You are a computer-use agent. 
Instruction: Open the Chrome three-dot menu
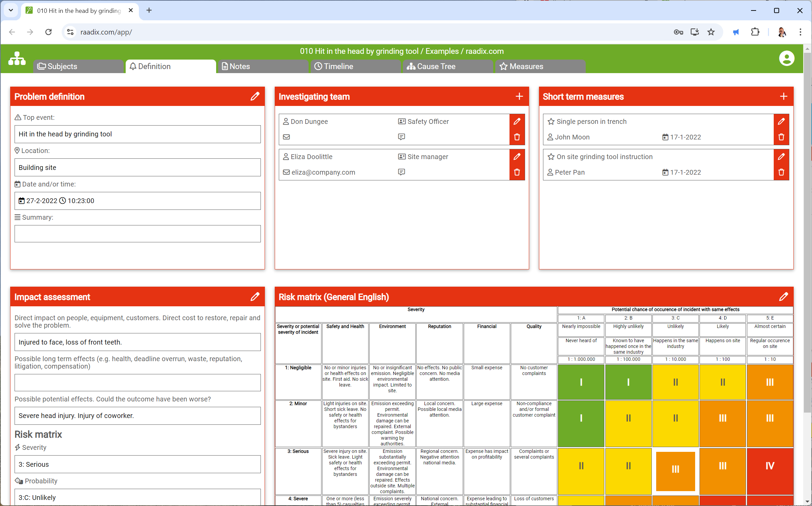[x=800, y=32]
